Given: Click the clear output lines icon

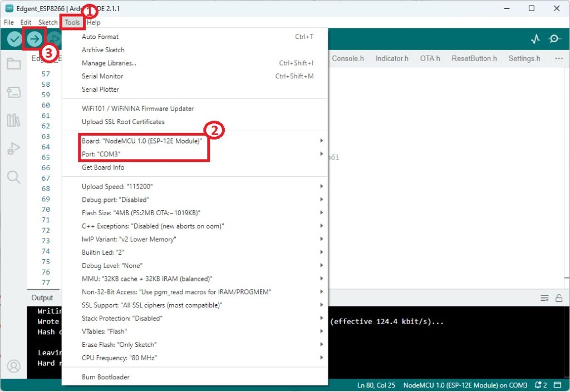Looking at the screenshot, I should pos(544,298).
